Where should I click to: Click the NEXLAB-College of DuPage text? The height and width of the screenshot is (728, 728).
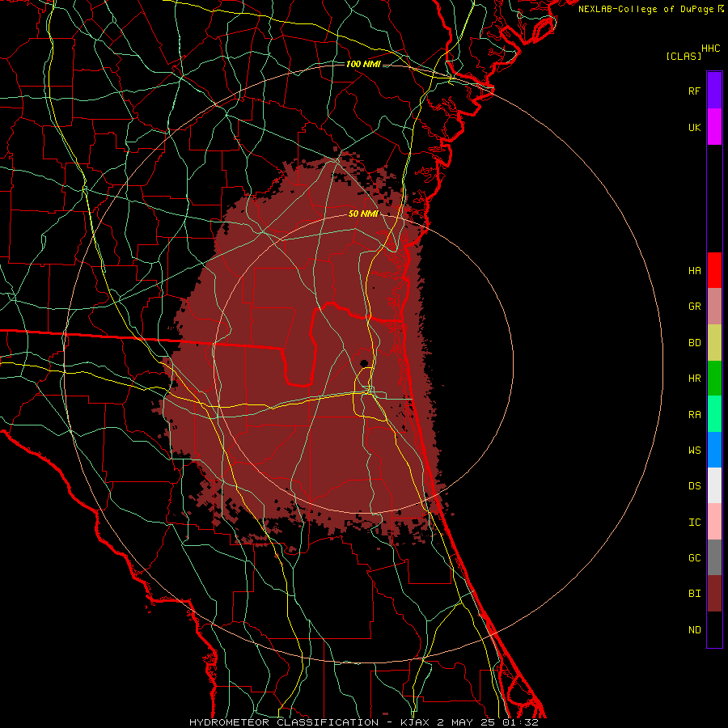click(646, 9)
